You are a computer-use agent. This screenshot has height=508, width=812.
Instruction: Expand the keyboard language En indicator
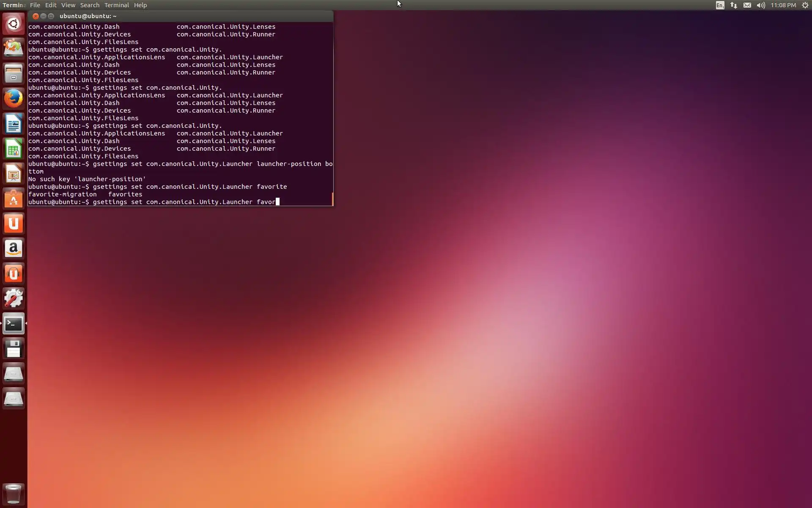720,5
